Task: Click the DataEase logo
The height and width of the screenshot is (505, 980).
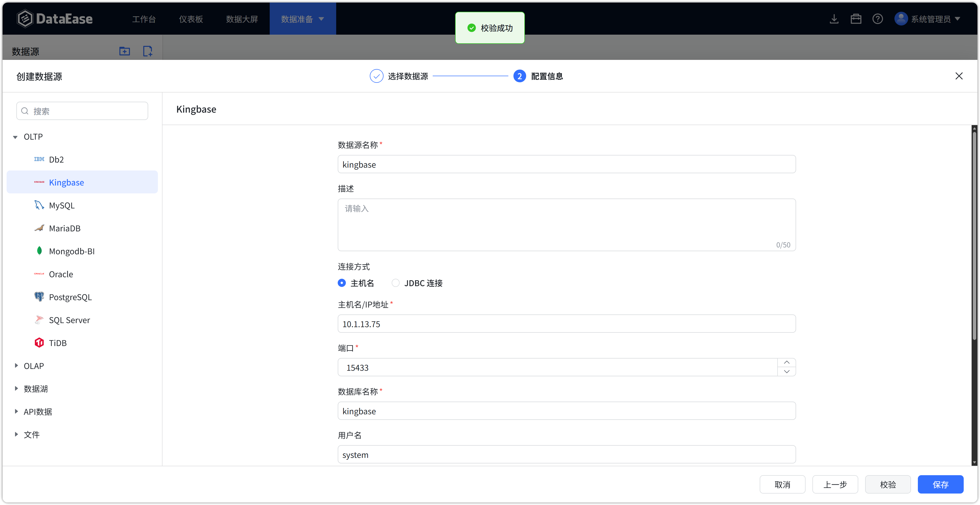Action: (55, 19)
